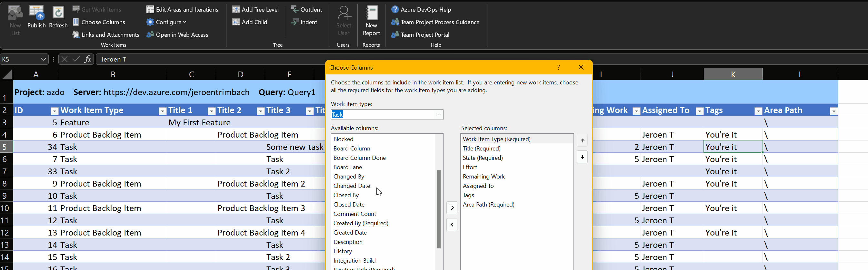Screen dimensions: 868x270
Task: Expand the Work item type combo box
Action: [x=439, y=114]
